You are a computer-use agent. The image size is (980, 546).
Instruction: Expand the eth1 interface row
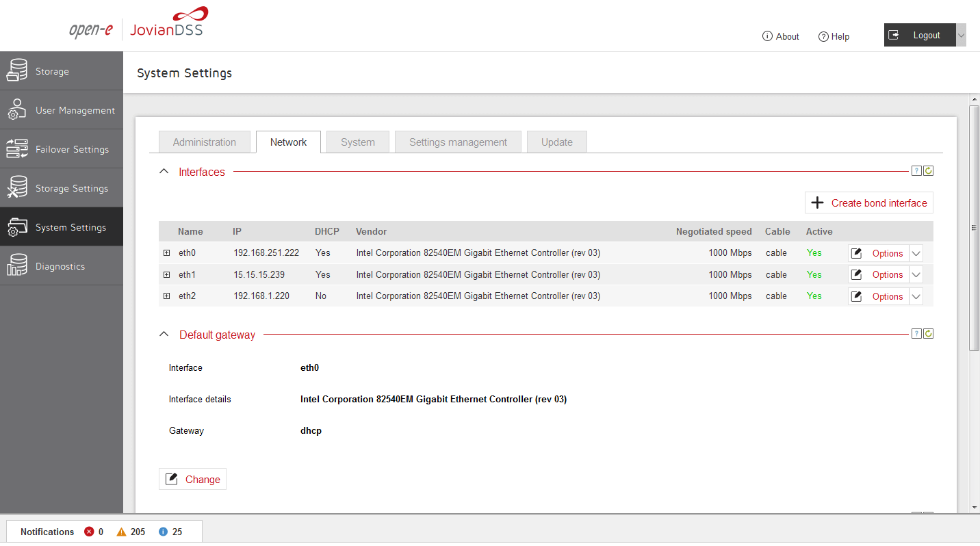166,275
